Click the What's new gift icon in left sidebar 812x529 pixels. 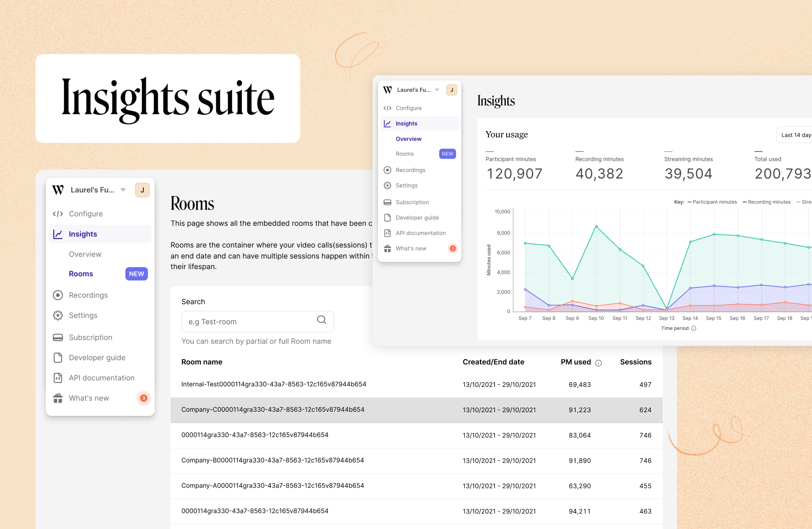pos(58,398)
